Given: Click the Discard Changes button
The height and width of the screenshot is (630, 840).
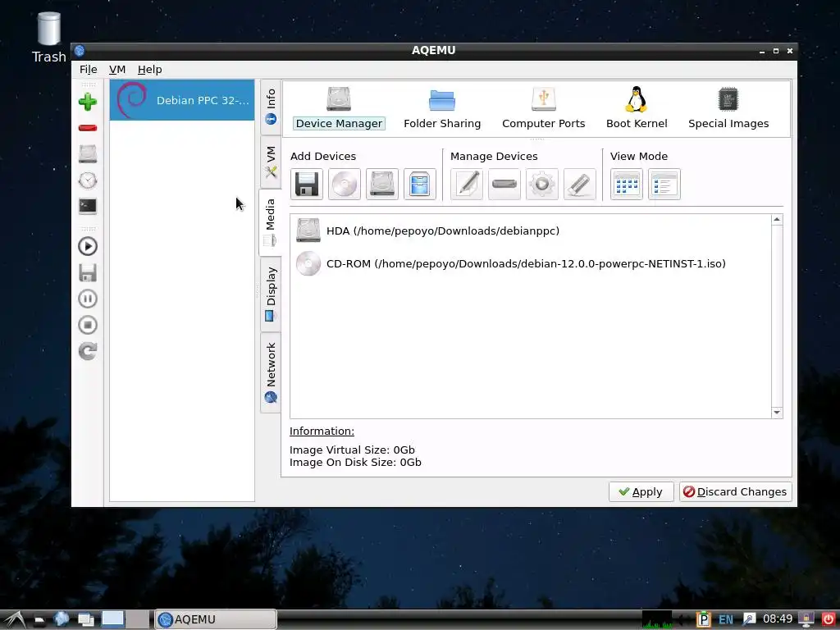Looking at the screenshot, I should [736, 492].
